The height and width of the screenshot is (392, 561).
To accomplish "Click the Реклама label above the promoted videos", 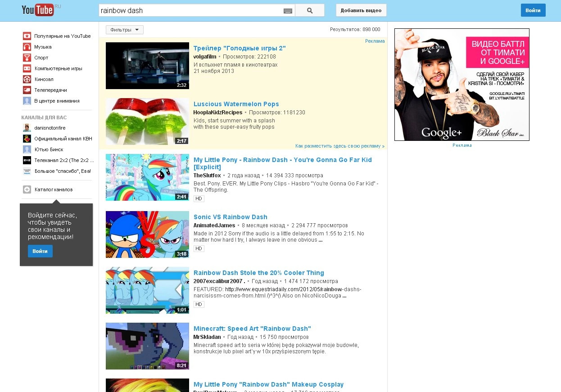I will [x=375, y=41].
